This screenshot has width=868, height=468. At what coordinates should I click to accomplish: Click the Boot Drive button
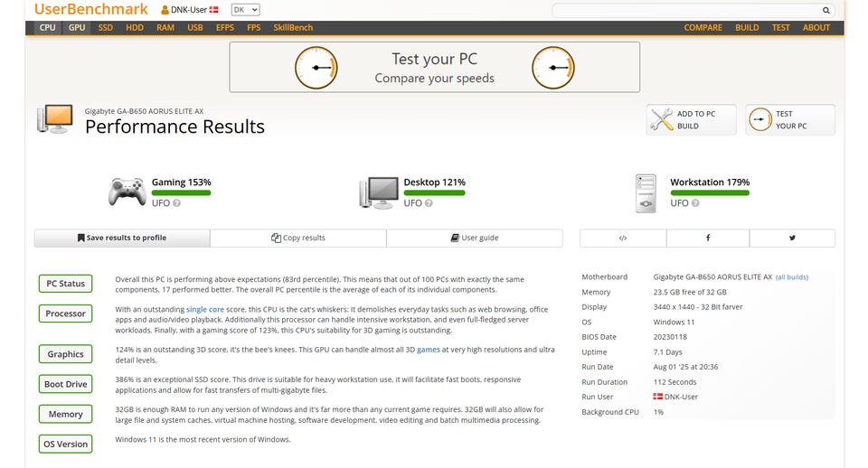65,384
